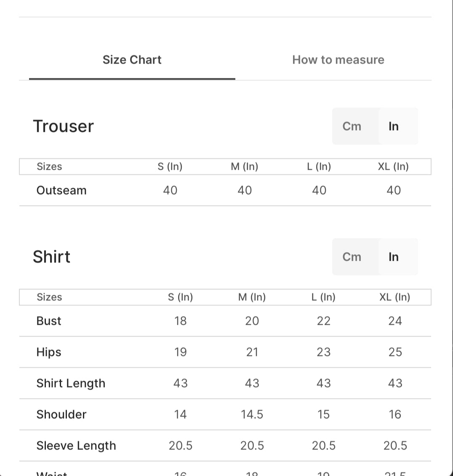Viewport: 453px width, 476px height.
Task: Click the Shirt L (In) column header
Action: point(323,297)
